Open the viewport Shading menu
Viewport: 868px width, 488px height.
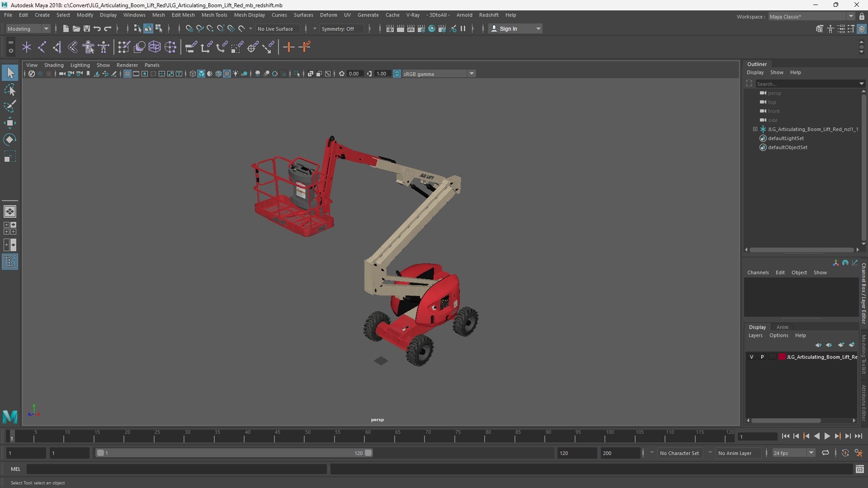pyautogui.click(x=54, y=65)
